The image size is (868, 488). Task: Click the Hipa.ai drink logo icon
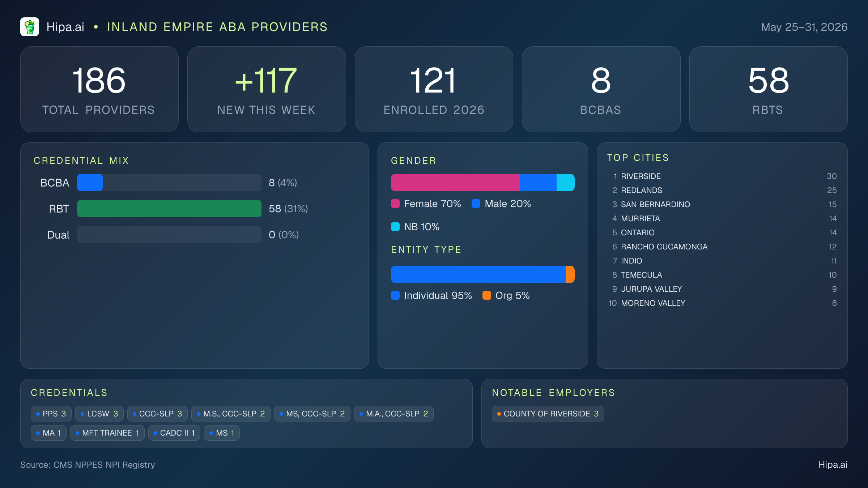30,27
